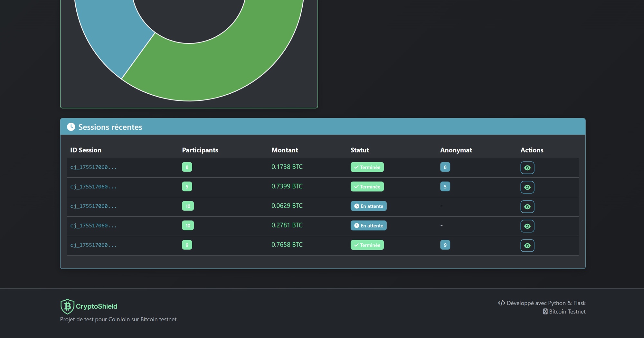Open details of first Terminée session via eye icon

(x=527, y=167)
